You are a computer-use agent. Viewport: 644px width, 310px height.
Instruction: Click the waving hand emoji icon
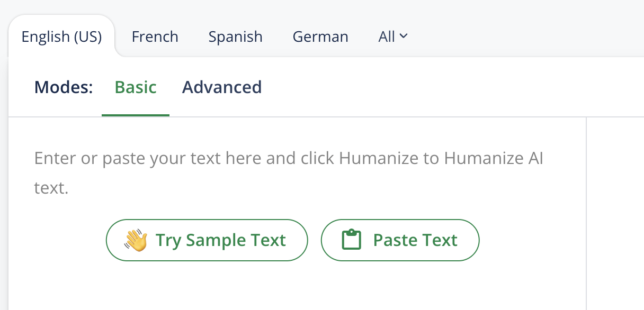[136, 240]
